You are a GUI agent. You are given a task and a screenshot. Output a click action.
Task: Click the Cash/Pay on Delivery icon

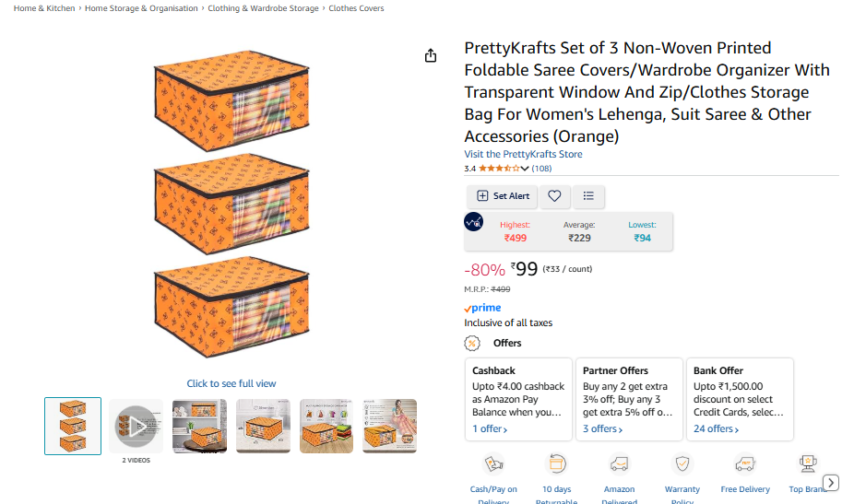click(x=493, y=464)
